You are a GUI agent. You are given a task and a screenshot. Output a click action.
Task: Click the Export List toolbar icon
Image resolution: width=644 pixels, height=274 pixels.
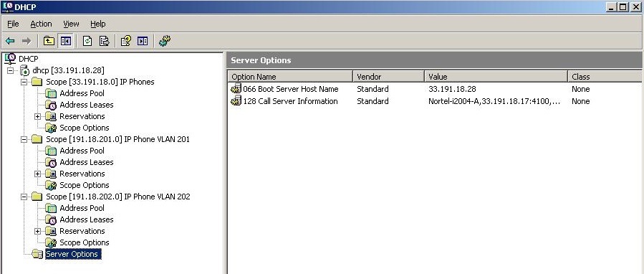[105, 41]
